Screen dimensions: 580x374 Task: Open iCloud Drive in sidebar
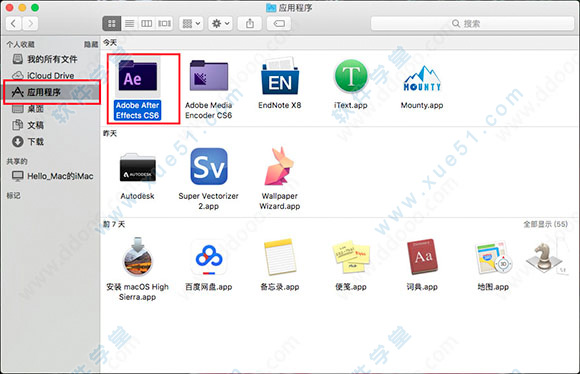[52, 75]
